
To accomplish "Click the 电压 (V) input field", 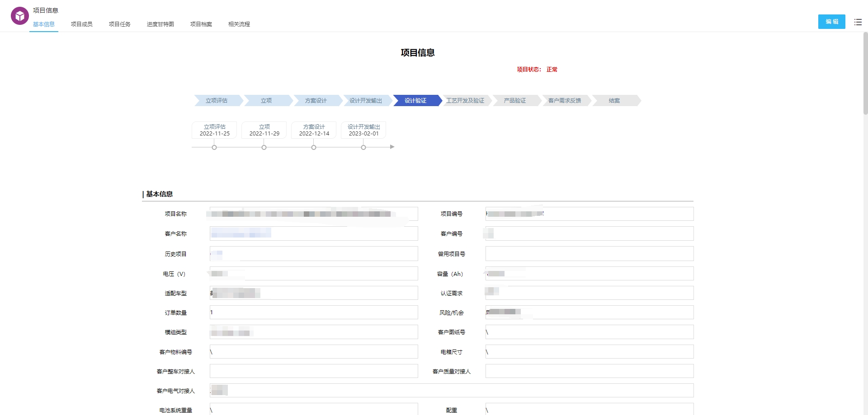I will pyautogui.click(x=314, y=274).
